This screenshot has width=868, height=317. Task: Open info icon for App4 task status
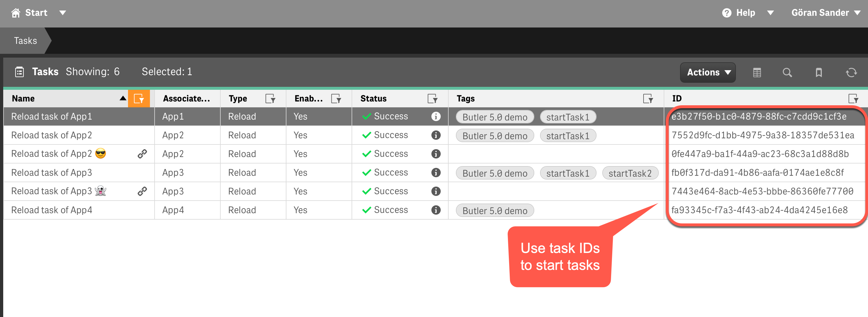point(436,210)
